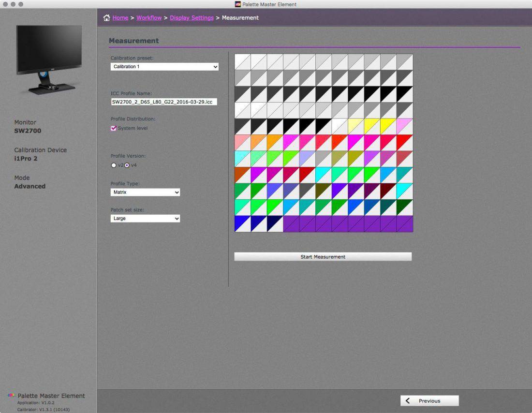The height and width of the screenshot is (413, 532).
Task: Go to Workflow in the breadcrumb
Action: click(149, 18)
